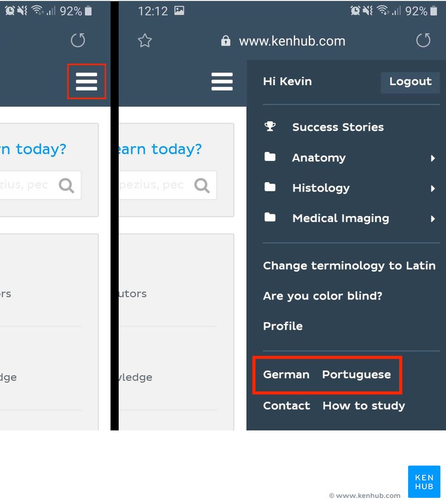Image resolution: width=446 pixels, height=504 pixels.
Task: Open the How to study link
Action: coord(364,406)
